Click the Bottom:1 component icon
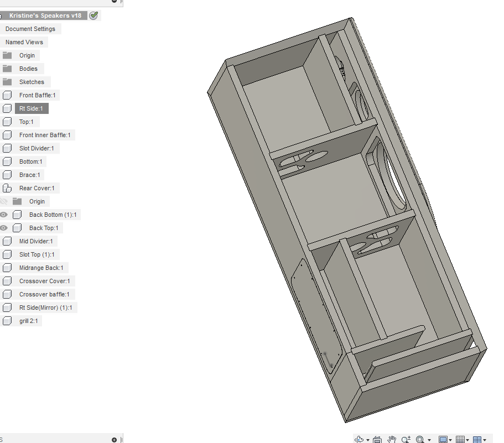Viewport: 504px width, 443px height. click(x=7, y=161)
